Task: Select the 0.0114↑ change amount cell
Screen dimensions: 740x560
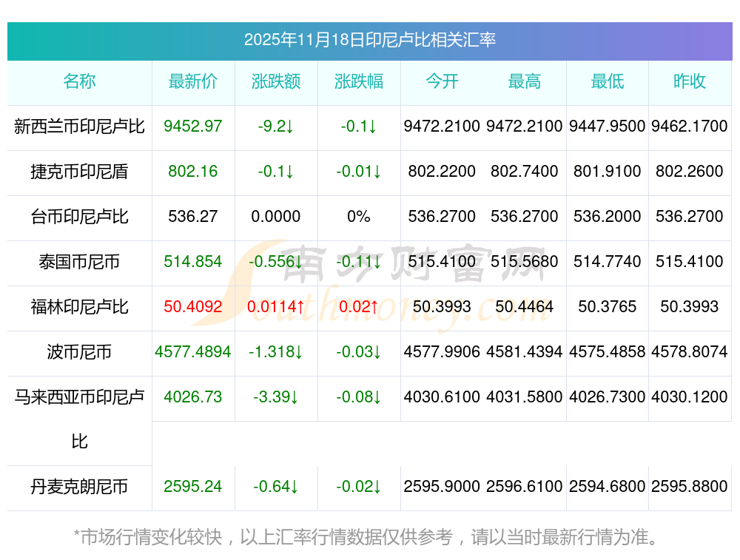Action: pos(276,307)
